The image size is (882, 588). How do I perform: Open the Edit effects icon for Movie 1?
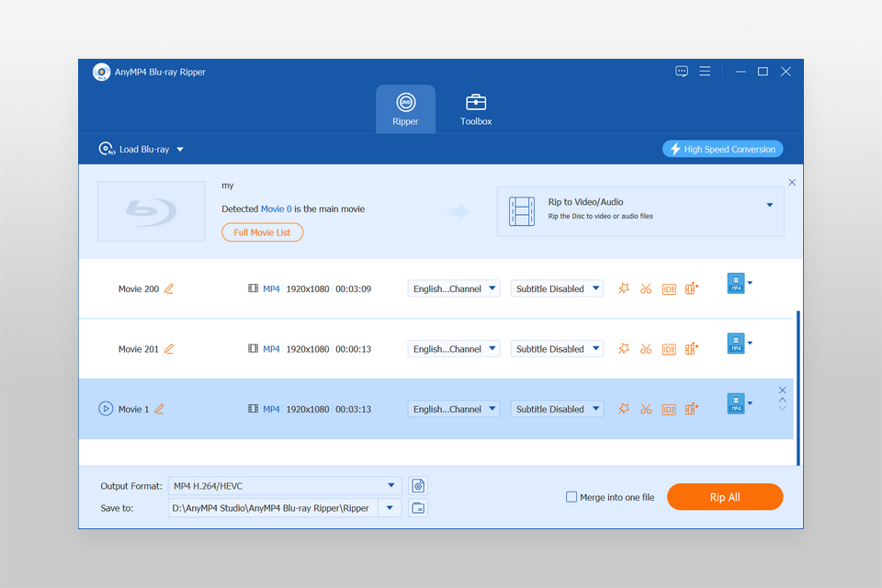pyautogui.click(x=624, y=409)
